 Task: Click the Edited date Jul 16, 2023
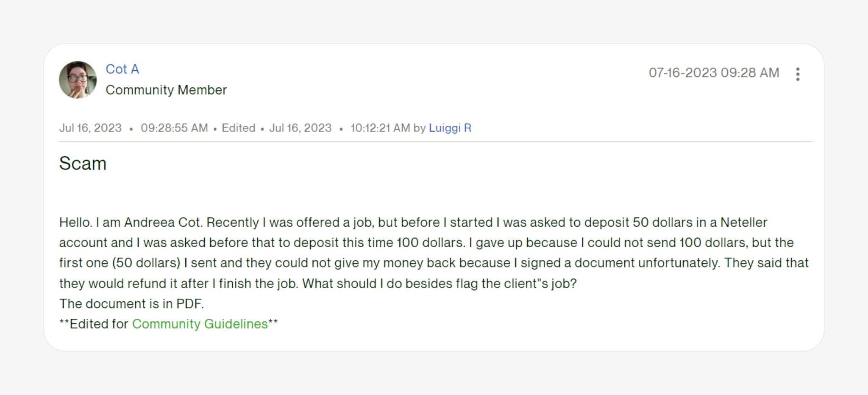pos(301,128)
